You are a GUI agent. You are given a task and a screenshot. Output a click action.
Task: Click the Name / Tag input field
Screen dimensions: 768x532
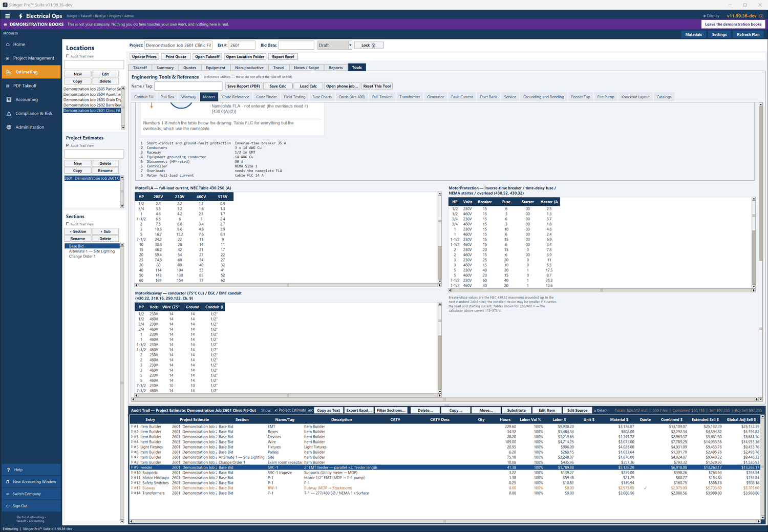tap(188, 86)
